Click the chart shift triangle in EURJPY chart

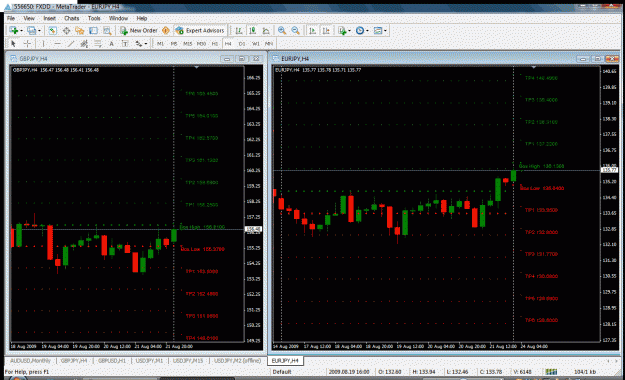pyautogui.click(x=534, y=67)
